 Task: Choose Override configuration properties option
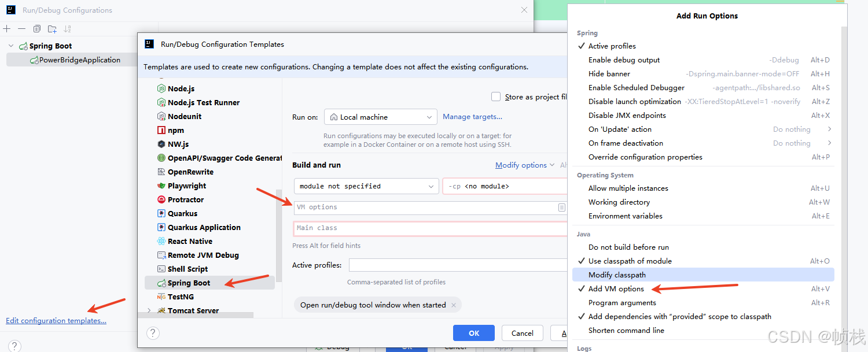point(703,157)
